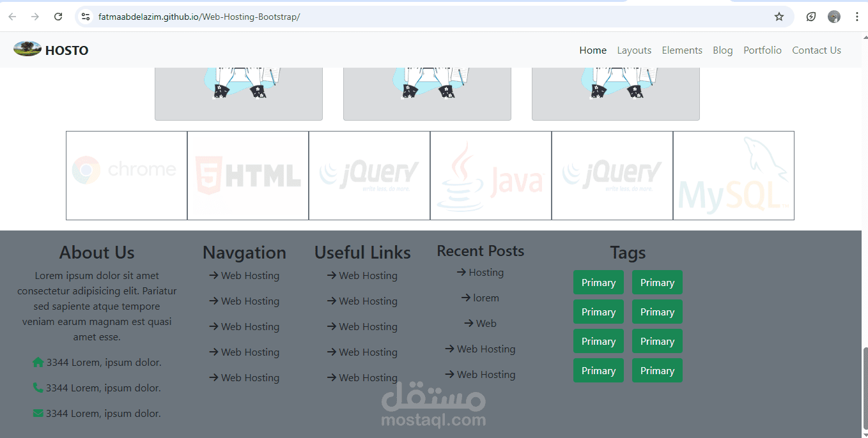Click the Java logo tile
This screenshot has height=438, width=868.
pos(491,176)
